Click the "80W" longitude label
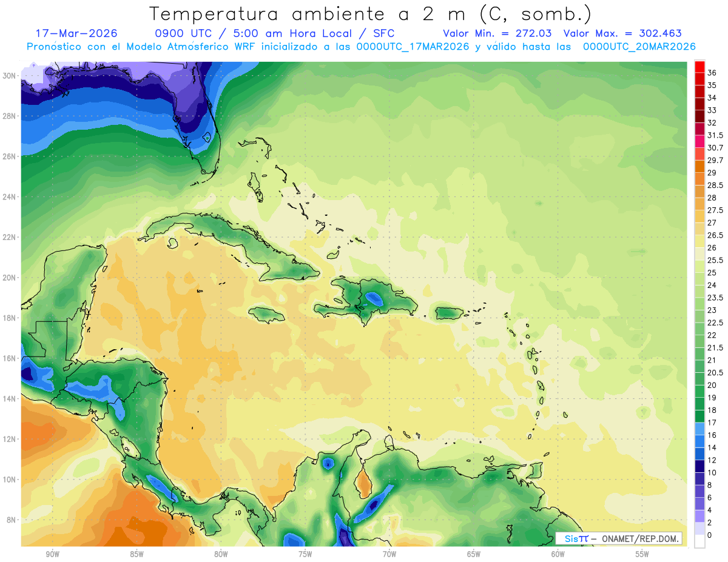This screenshot has height=562, width=728. (221, 554)
